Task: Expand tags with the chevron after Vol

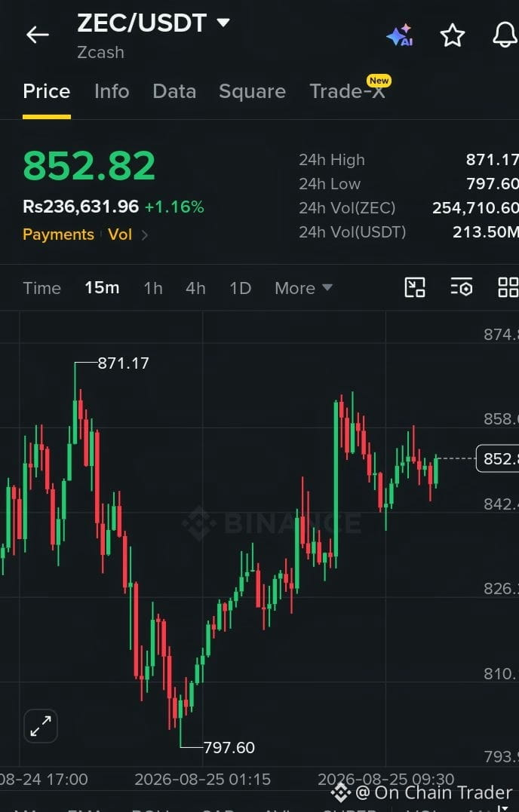Action: [145, 235]
